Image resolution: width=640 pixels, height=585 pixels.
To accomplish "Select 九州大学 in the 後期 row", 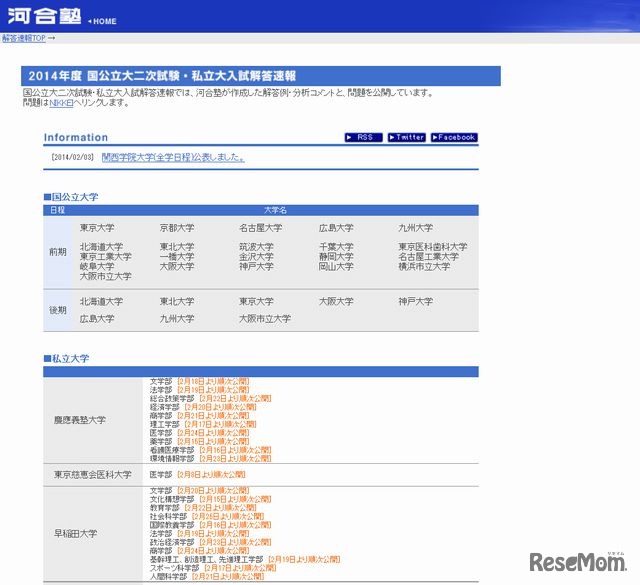I will pos(177,318).
